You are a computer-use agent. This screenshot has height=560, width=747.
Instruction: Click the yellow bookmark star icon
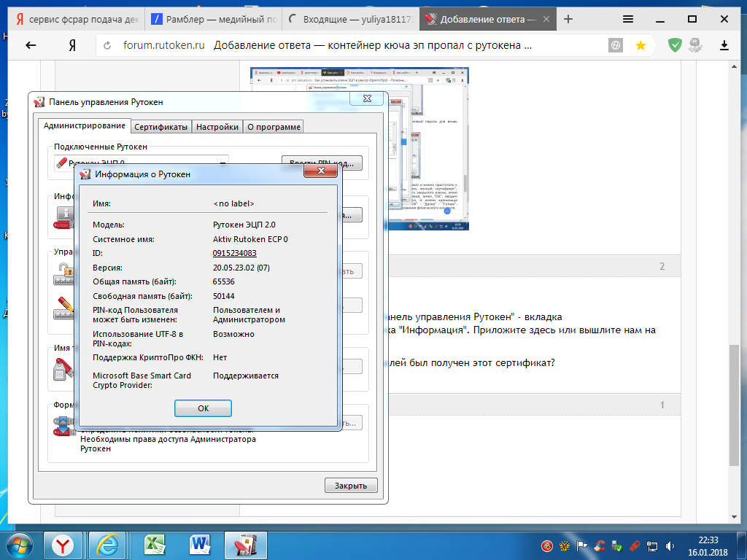coord(640,45)
